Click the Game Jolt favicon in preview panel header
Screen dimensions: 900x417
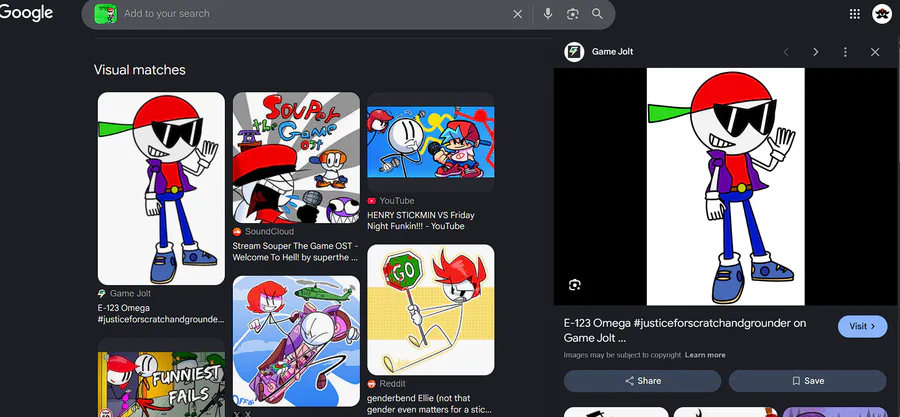[574, 52]
